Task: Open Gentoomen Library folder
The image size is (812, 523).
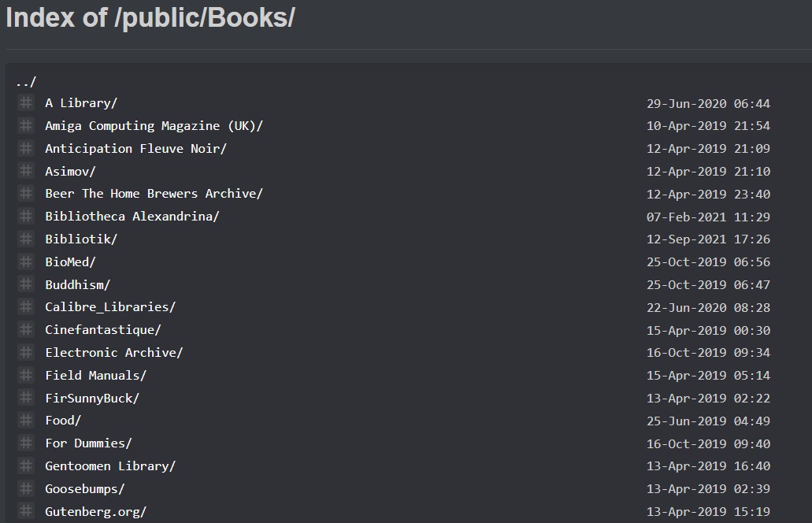Action: point(110,466)
